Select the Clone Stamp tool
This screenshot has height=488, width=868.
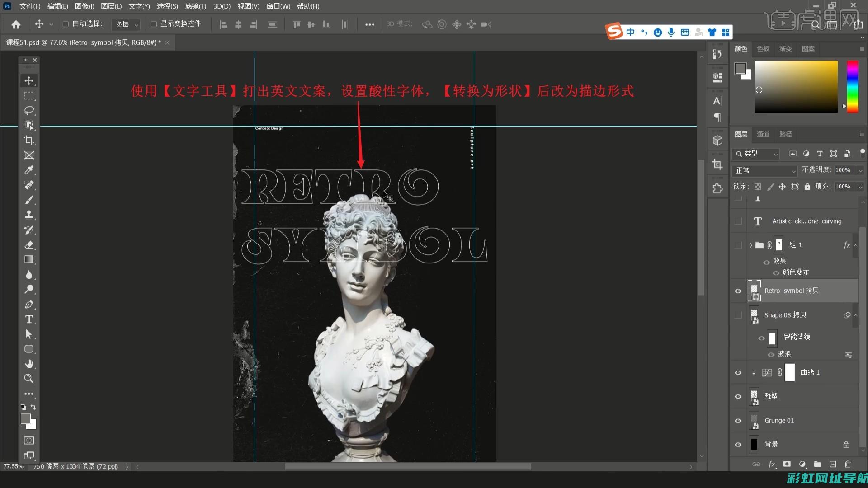(x=29, y=215)
